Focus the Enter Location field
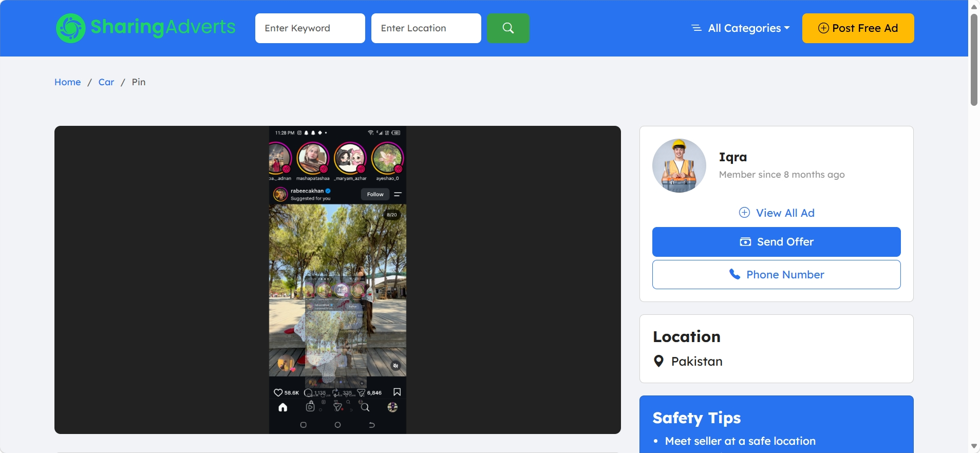The image size is (980, 453). pos(426,28)
